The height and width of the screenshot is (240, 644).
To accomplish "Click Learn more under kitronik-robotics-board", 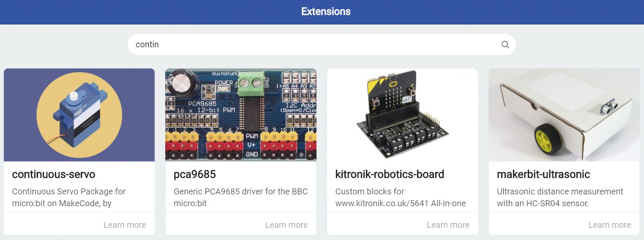I will pos(448,225).
